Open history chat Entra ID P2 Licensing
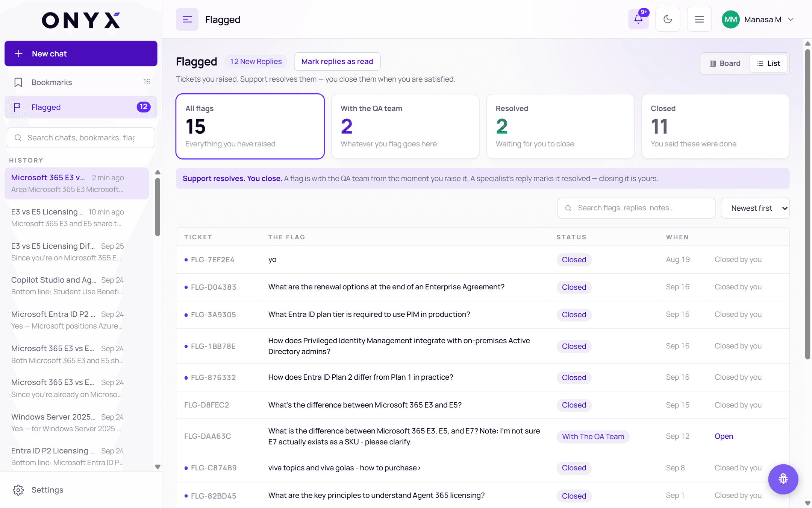 click(x=77, y=456)
